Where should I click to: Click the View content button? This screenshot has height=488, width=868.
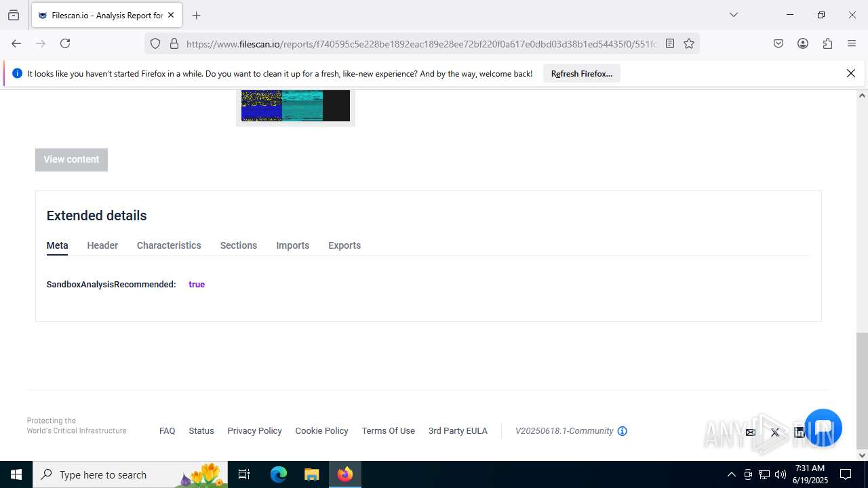pyautogui.click(x=71, y=159)
